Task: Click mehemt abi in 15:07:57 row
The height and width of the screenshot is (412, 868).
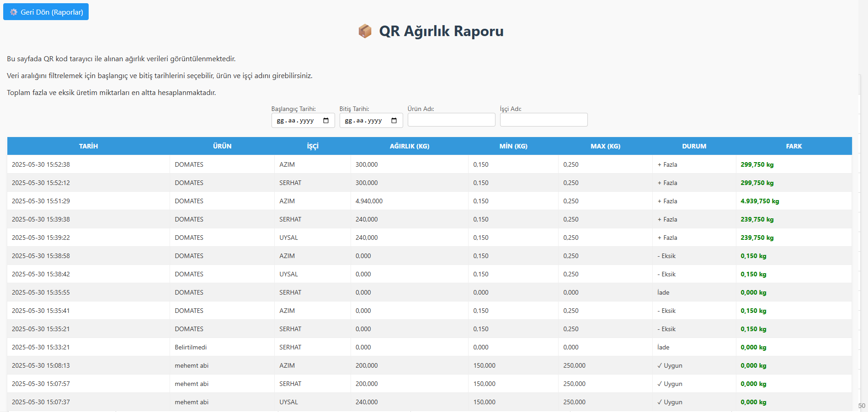Action: coord(192,384)
